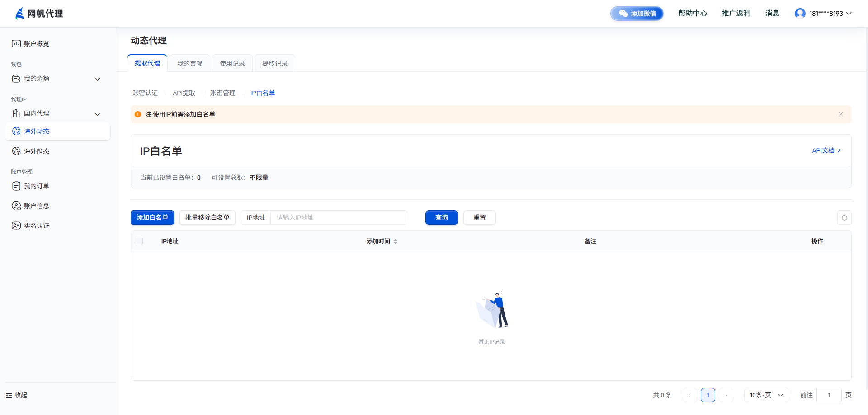Screen dimensions: 868x415
Task: Click the 网帆代理 logo
Action: [39, 14]
